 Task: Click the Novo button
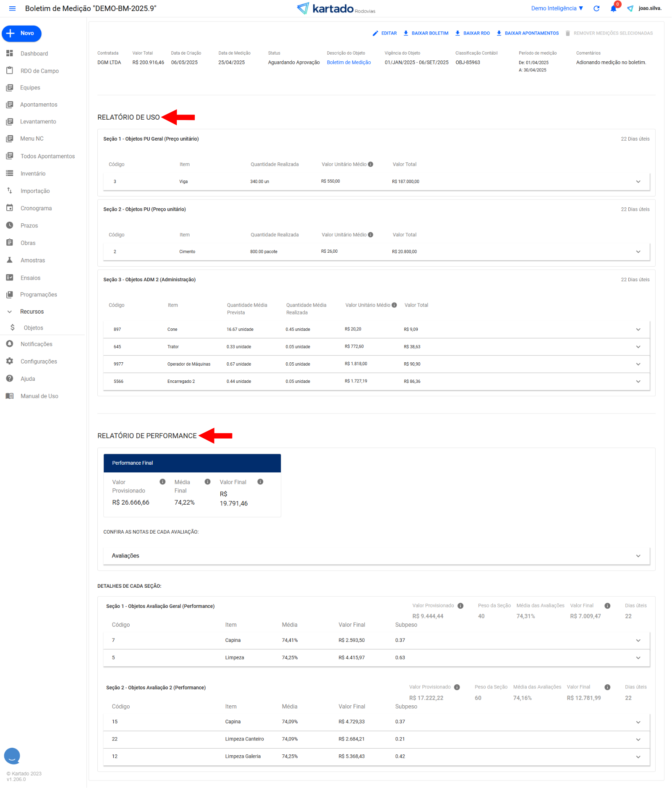[x=22, y=34]
